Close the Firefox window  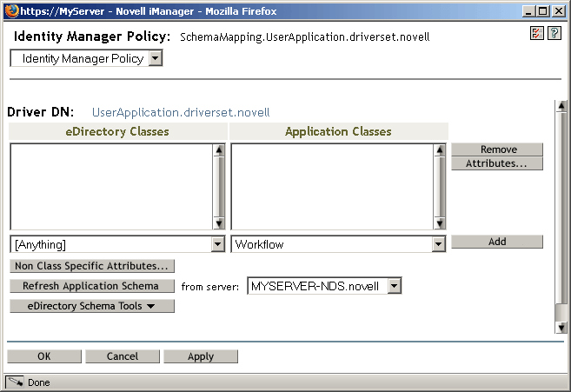coord(558,11)
